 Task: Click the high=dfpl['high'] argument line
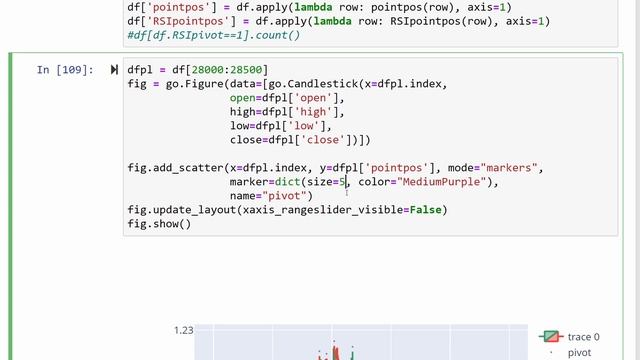287,112
